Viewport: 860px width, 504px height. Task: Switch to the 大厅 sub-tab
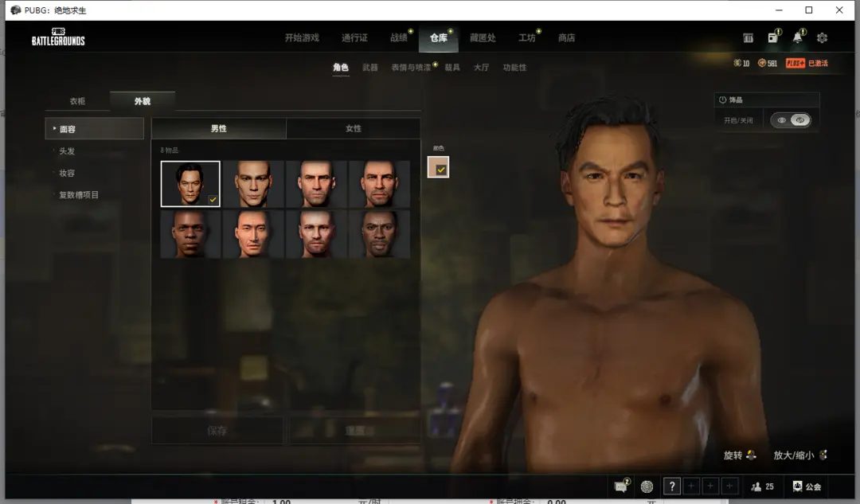[x=481, y=68]
